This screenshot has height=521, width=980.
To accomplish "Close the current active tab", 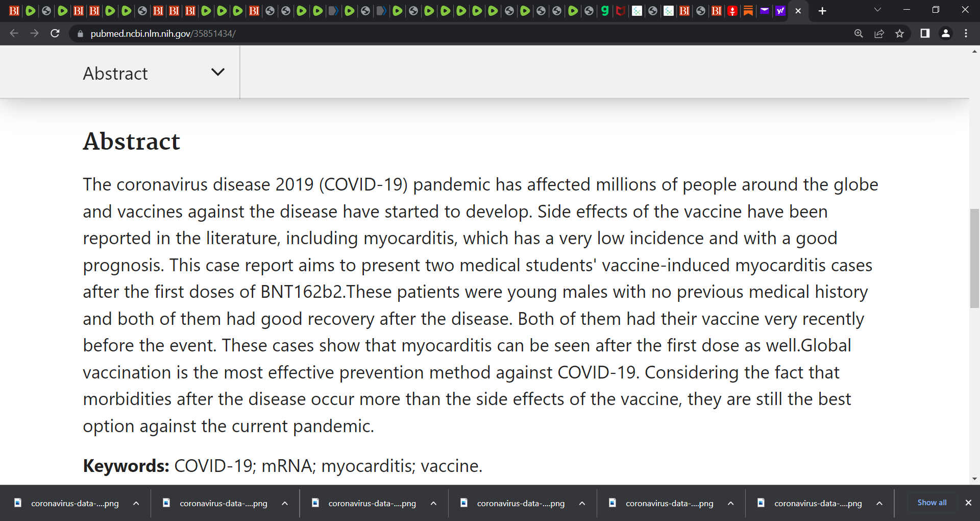I will tap(798, 11).
